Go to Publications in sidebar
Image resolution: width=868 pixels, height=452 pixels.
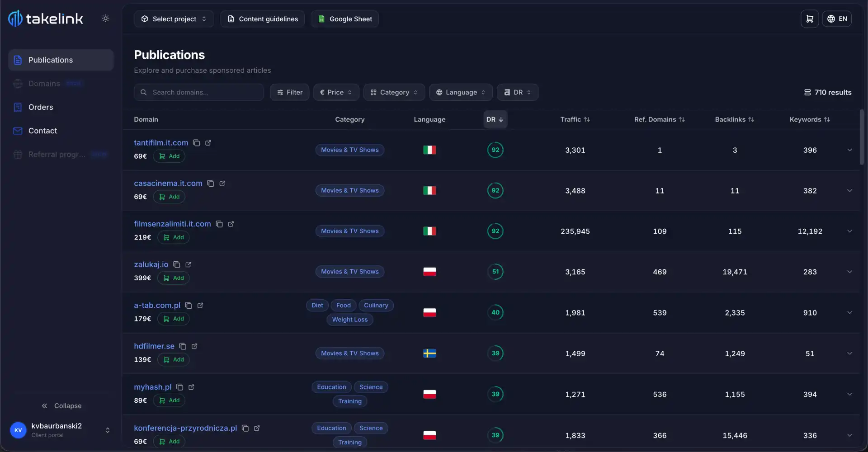click(x=61, y=60)
